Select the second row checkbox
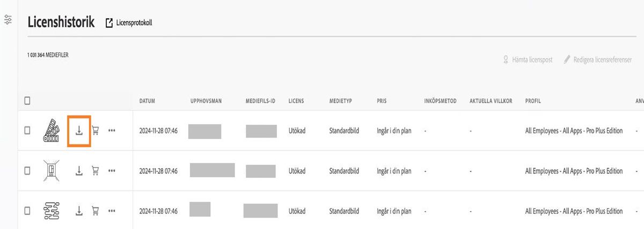The width and height of the screenshot is (644, 229). click(27, 171)
